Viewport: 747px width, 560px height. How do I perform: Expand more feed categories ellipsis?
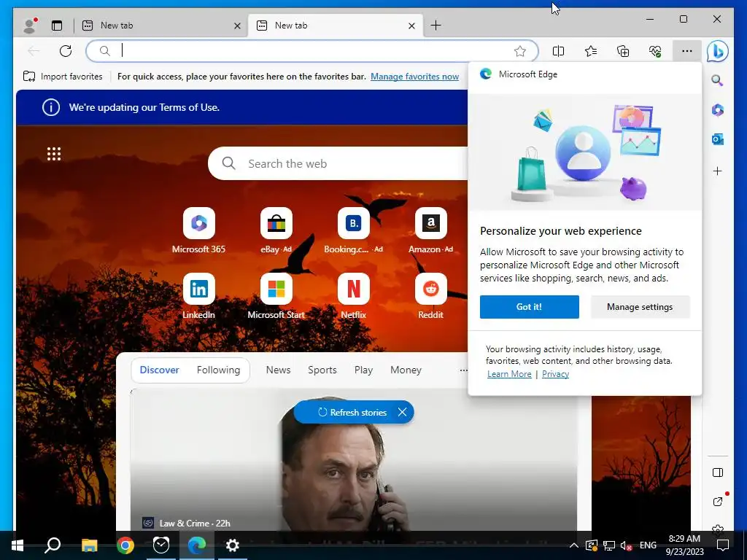tap(463, 370)
